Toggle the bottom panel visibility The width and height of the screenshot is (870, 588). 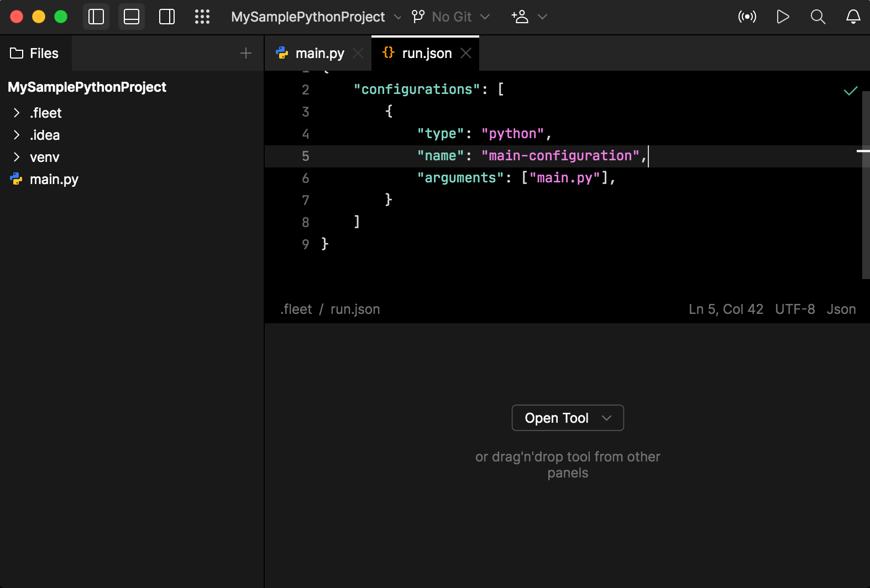132,17
